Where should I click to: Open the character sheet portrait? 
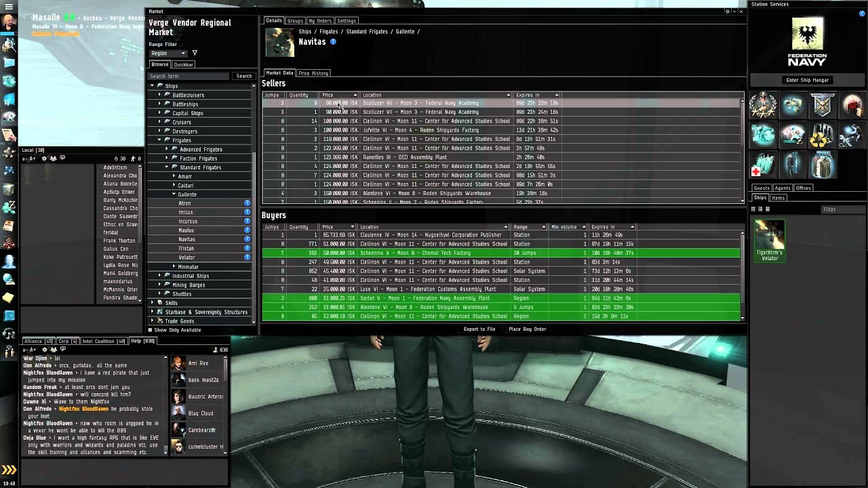[8, 22]
